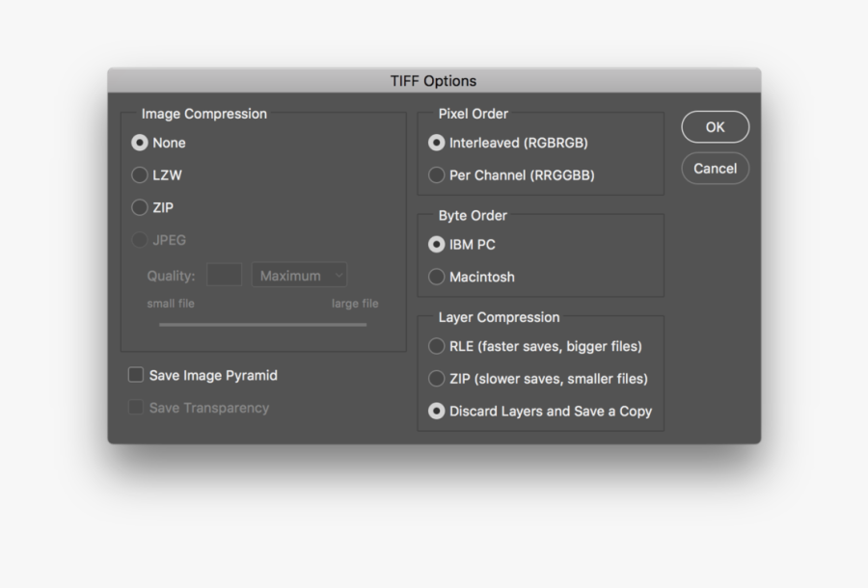Click the file size quality slider

point(262,325)
